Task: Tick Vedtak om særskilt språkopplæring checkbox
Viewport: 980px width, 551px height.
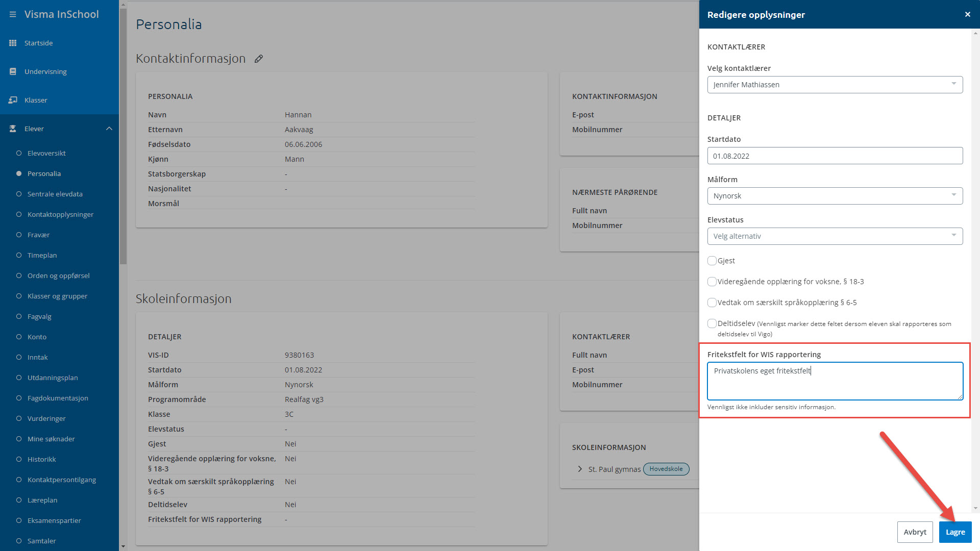Action: point(712,303)
